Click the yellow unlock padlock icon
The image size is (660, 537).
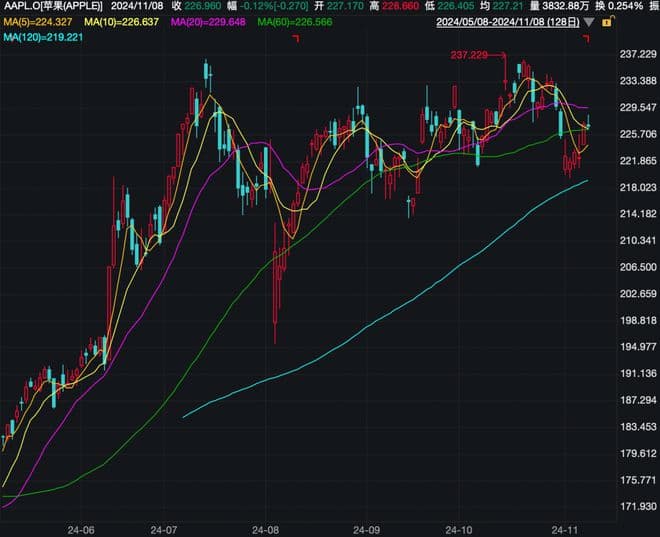tap(607, 21)
